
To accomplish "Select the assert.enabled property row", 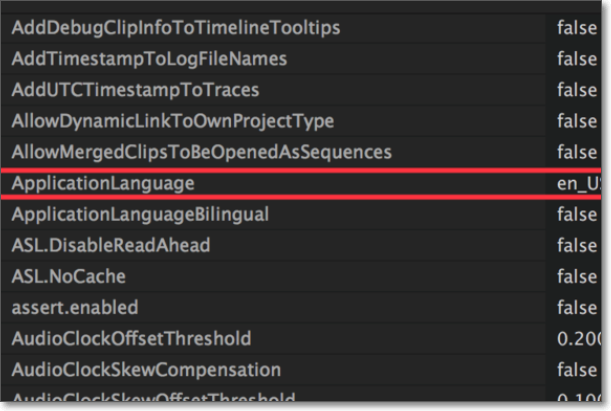I will click(x=75, y=307).
